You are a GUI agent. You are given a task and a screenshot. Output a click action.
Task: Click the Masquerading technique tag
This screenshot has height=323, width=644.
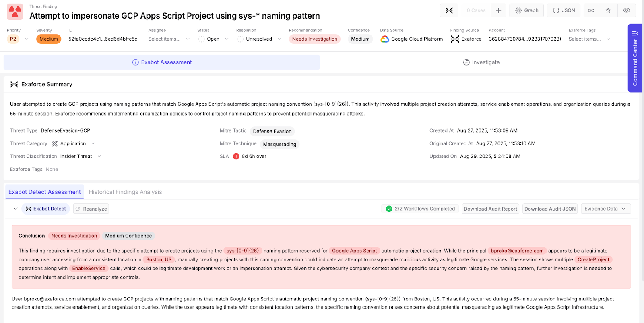279,144
